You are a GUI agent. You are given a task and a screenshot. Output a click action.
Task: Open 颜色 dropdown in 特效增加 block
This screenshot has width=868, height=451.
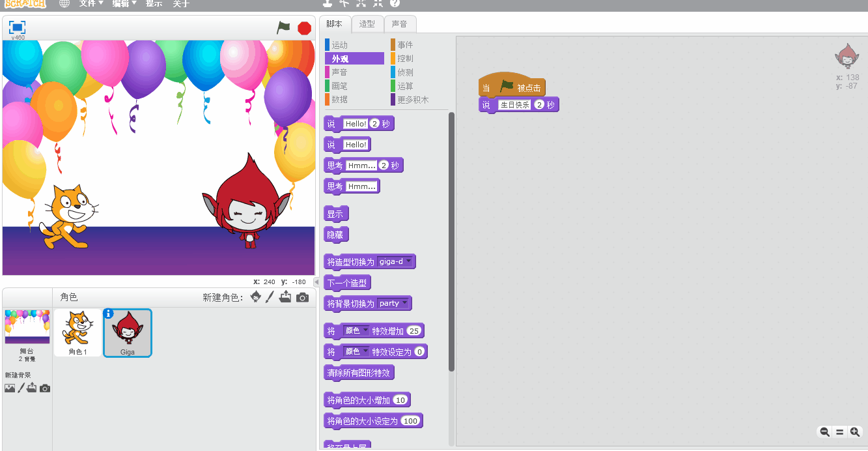pyautogui.click(x=357, y=331)
